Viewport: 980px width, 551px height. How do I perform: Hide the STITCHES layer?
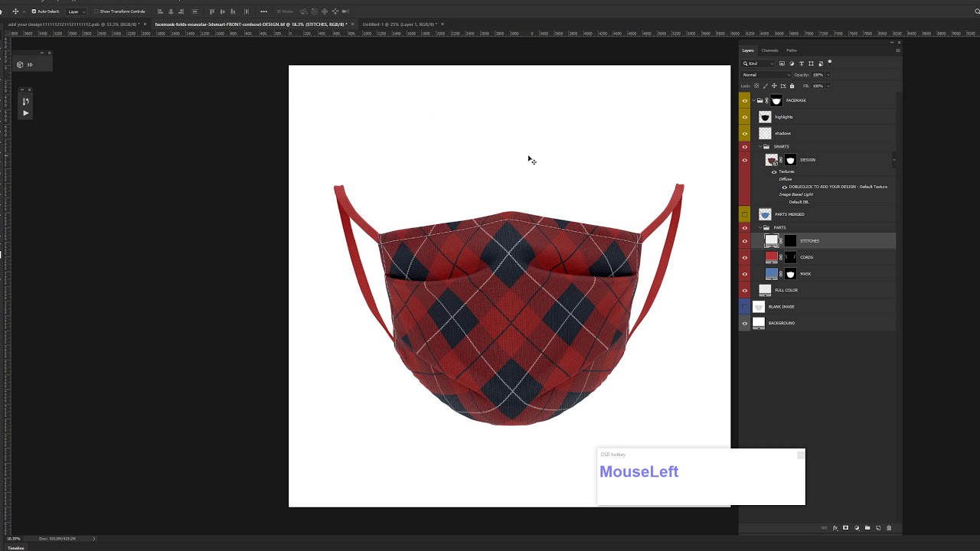point(744,241)
